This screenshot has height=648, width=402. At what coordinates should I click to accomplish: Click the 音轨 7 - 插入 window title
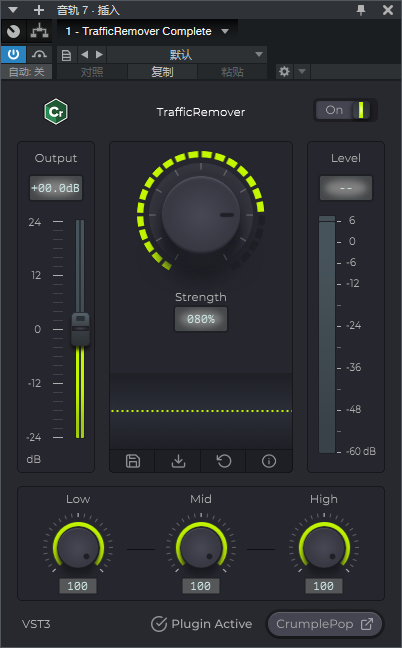point(88,10)
